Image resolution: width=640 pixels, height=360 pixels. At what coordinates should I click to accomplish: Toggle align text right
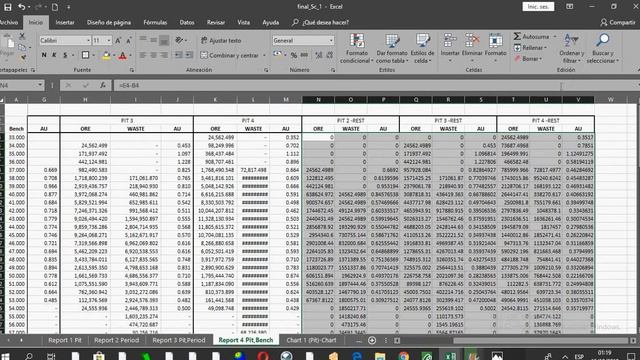(x=164, y=55)
